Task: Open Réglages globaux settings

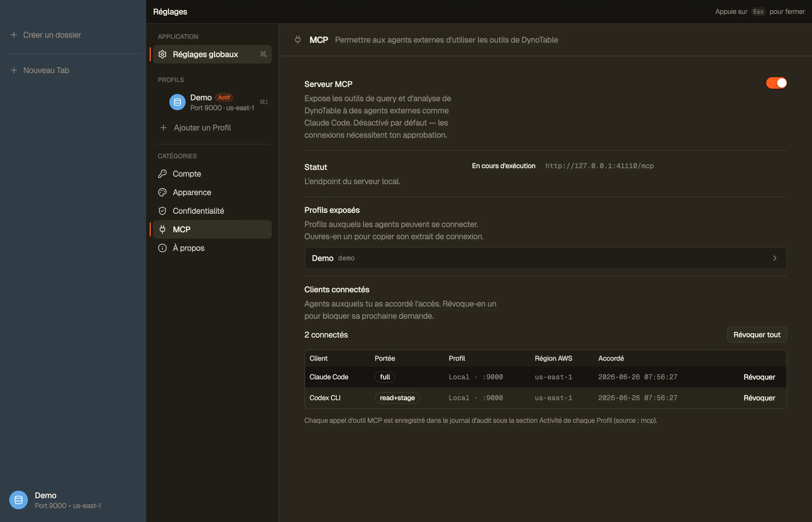Action: [212, 54]
